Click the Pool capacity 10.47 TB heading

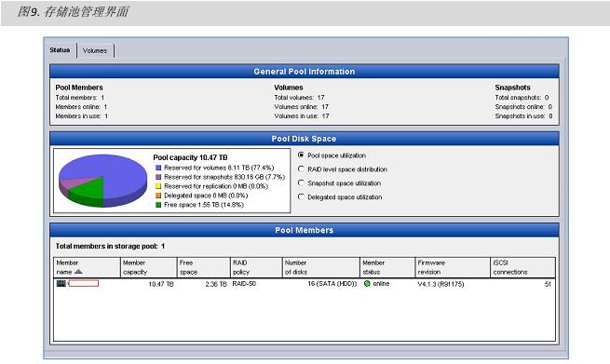(x=190, y=157)
